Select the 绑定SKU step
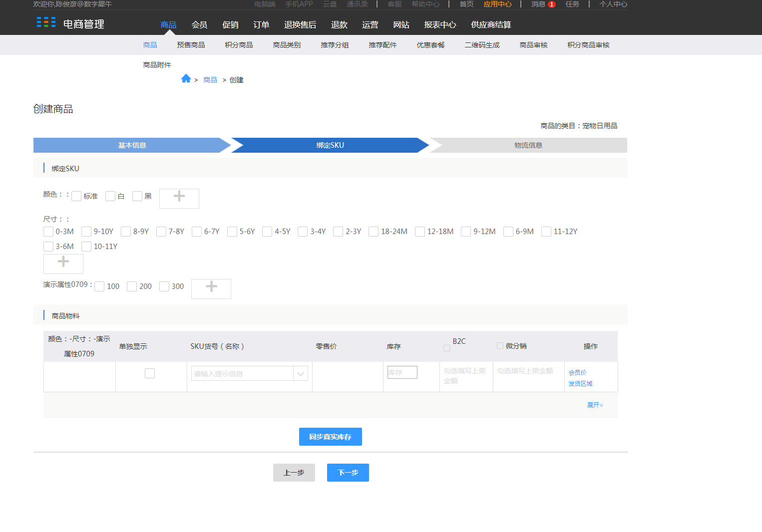762x532 pixels. pos(330,145)
